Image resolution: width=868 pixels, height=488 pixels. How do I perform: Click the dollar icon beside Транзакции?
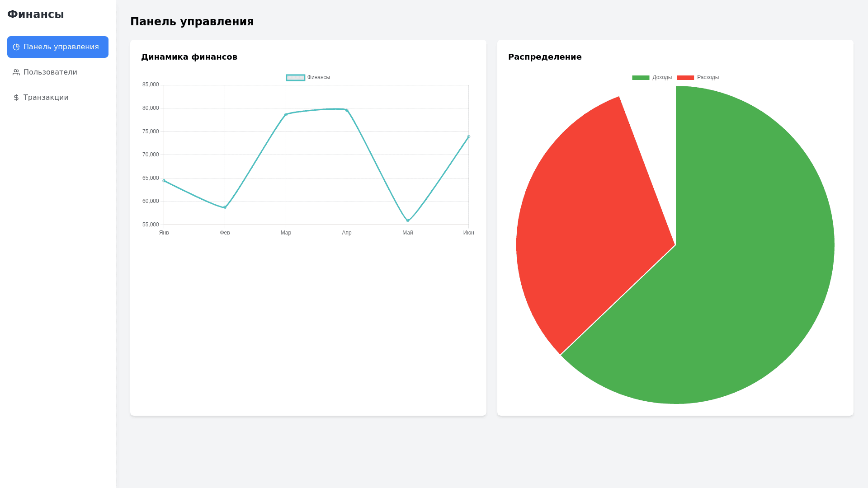[16, 97]
